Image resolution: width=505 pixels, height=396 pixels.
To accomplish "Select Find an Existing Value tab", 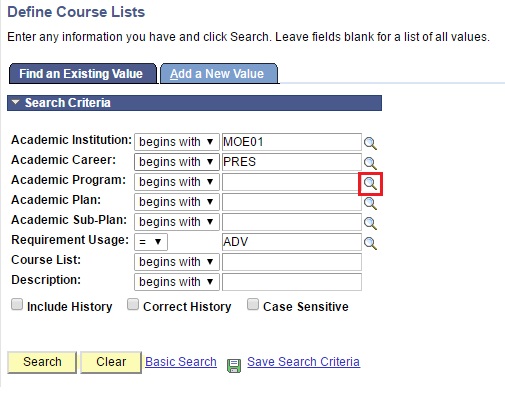I will pyautogui.click(x=83, y=74).
